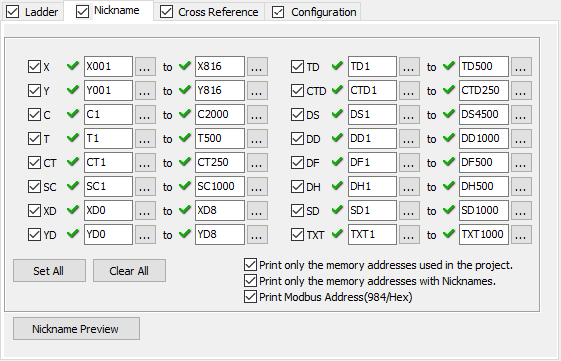Click browse button next to DH500 field

(x=521, y=186)
